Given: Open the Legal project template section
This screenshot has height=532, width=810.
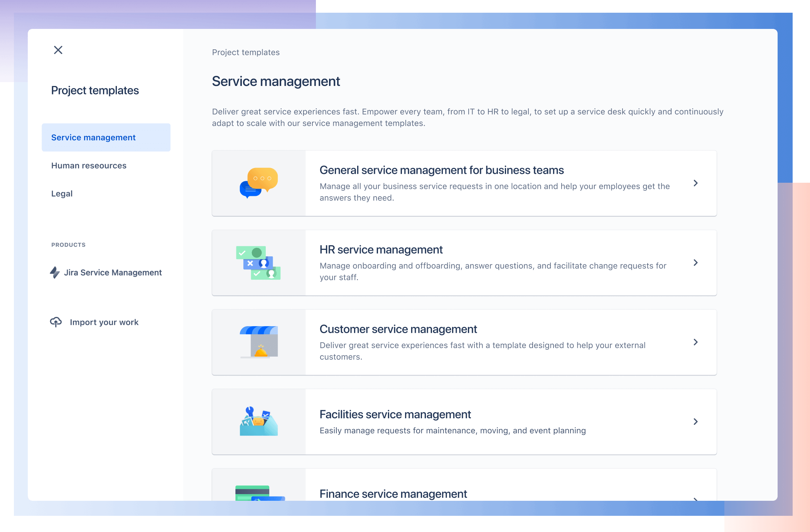Looking at the screenshot, I should (61, 194).
